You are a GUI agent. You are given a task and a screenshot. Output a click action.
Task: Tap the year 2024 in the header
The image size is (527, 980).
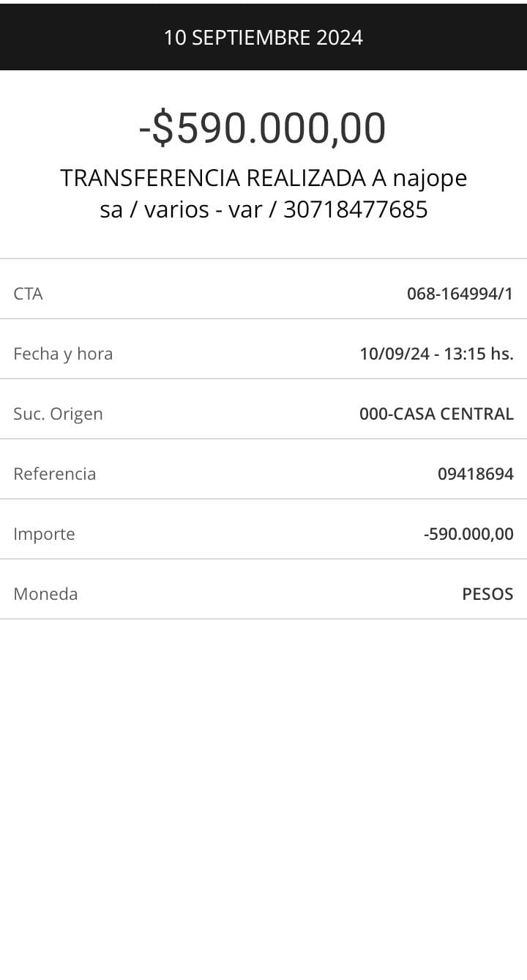pyautogui.click(x=340, y=37)
